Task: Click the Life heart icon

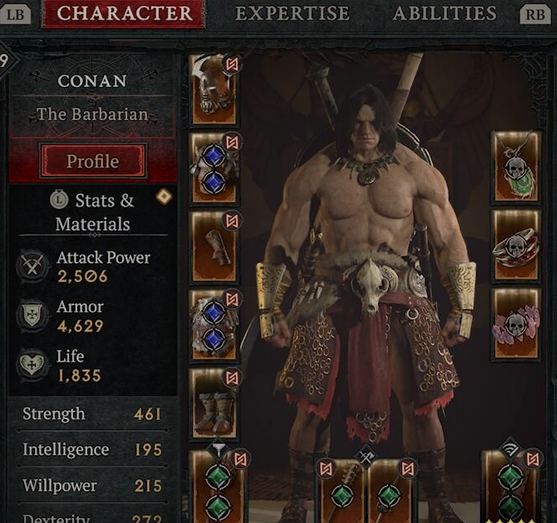Action: [32, 365]
